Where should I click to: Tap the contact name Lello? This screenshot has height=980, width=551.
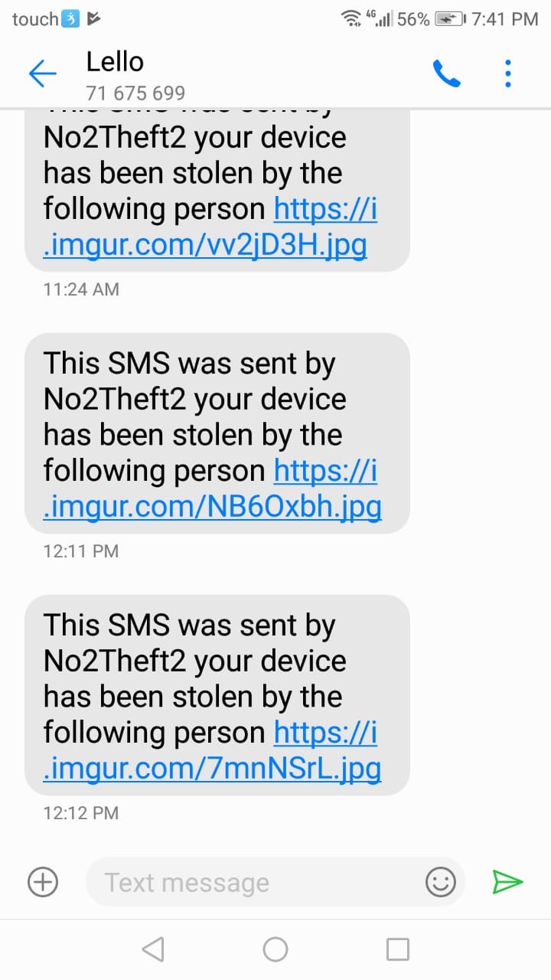pos(116,62)
